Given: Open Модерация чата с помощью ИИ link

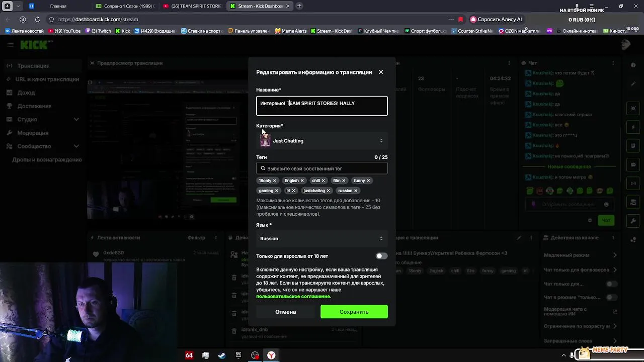Looking at the screenshot, I should click(x=580, y=311).
